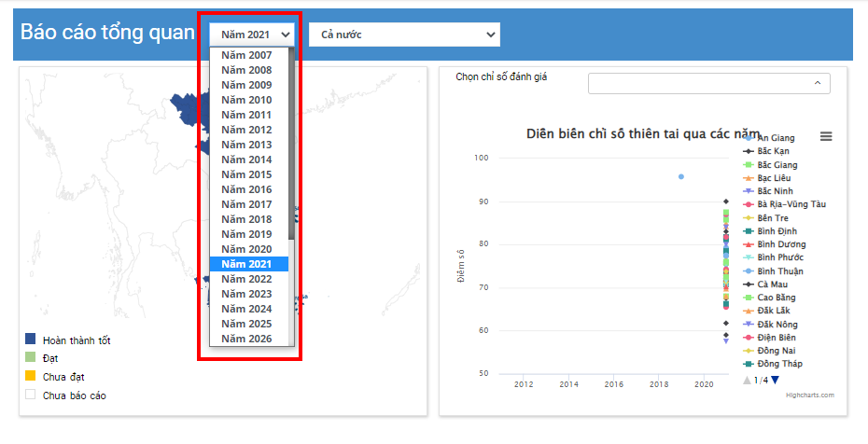This screenshot has height=444, width=868.
Task: Expand the Cả nước region dropdown
Action: [x=404, y=35]
